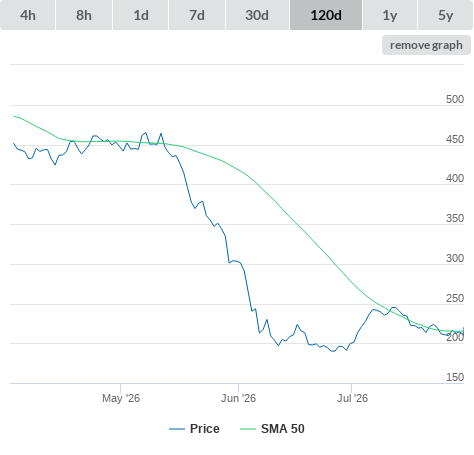
Task: Switch chart to 30d range
Action: point(257,15)
